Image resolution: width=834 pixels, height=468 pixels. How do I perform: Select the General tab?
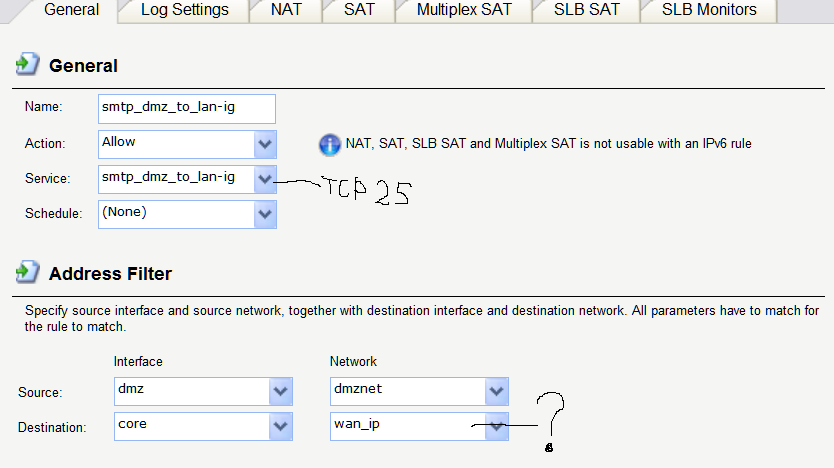click(x=72, y=10)
